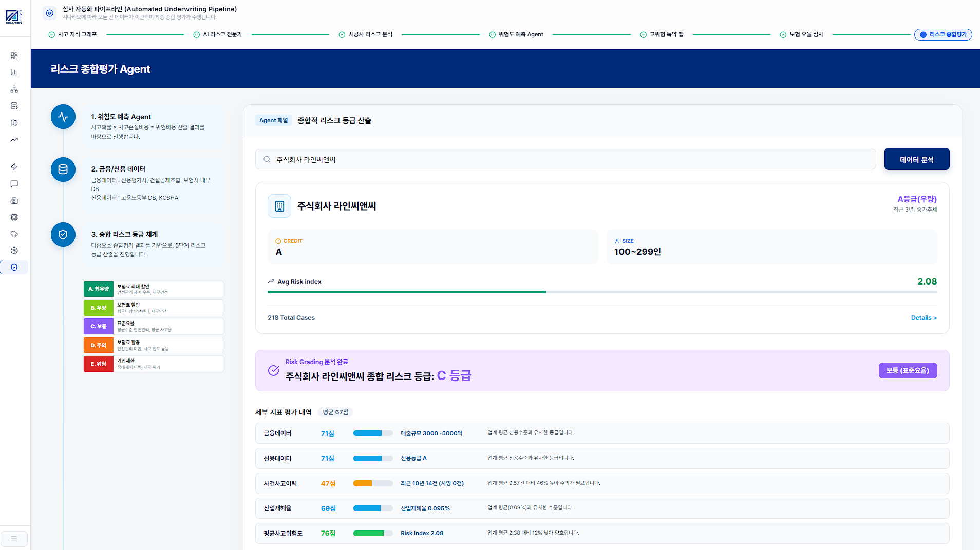This screenshot has height=550, width=980.
Task: Open the dollar coin icon in sidebar
Action: tap(14, 251)
